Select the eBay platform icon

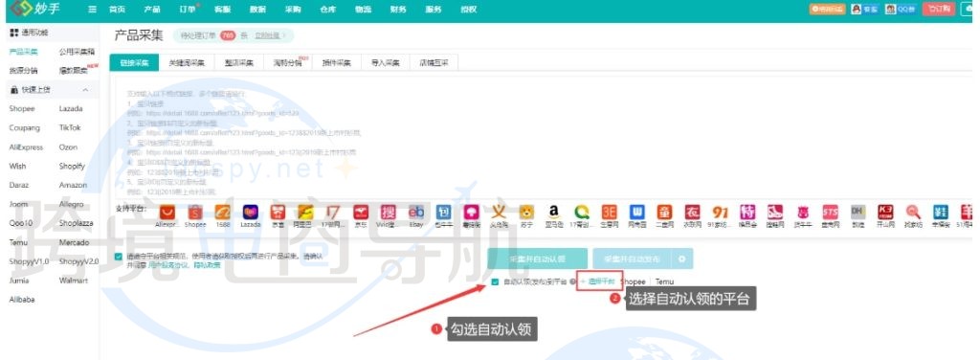tap(416, 213)
